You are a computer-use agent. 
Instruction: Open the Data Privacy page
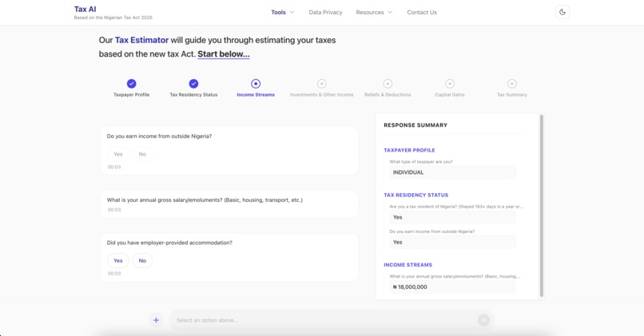(x=325, y=12)
